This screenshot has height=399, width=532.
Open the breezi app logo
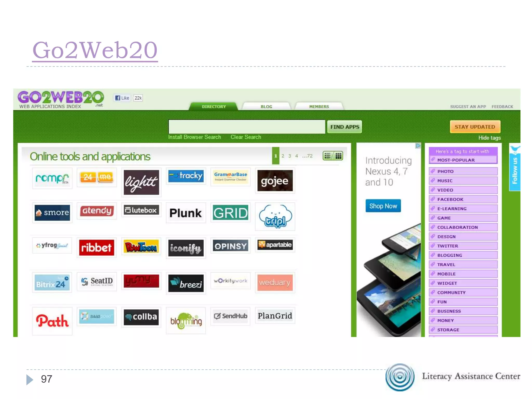point(186,283)
